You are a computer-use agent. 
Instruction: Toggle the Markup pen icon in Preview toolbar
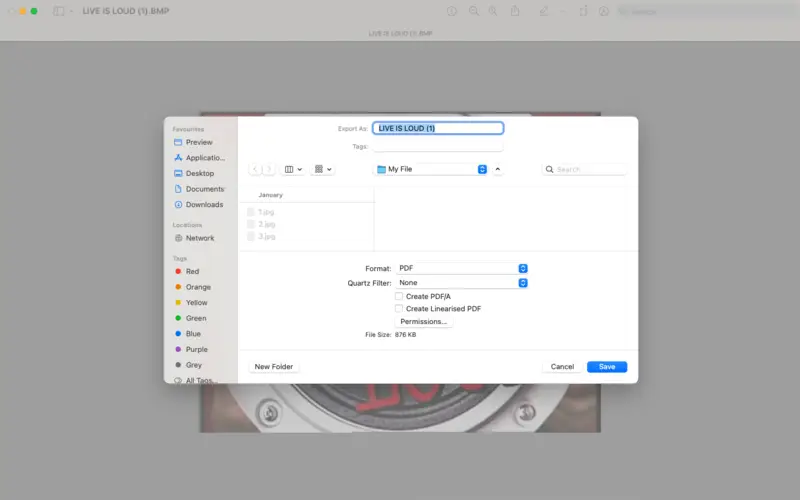tap(544, 11)
